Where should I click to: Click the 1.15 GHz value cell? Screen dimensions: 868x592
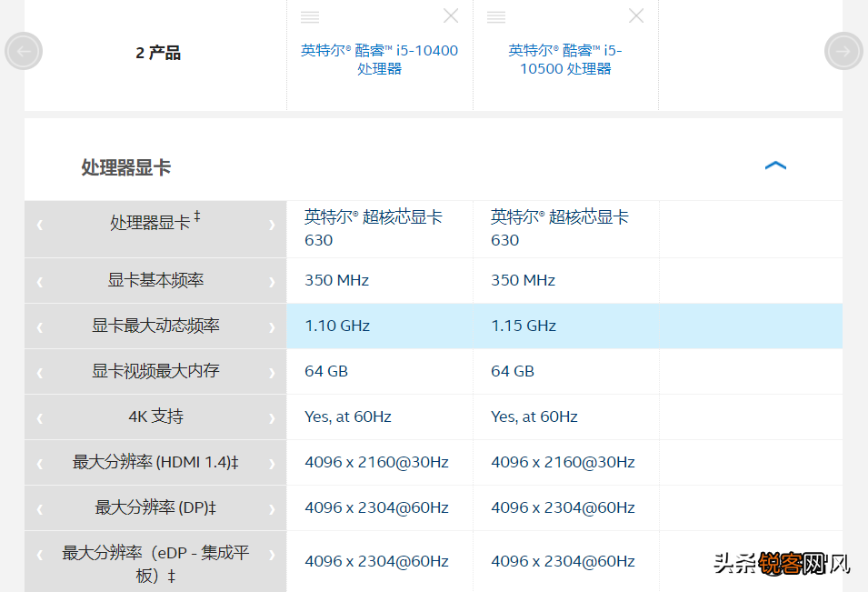[565, 326]
